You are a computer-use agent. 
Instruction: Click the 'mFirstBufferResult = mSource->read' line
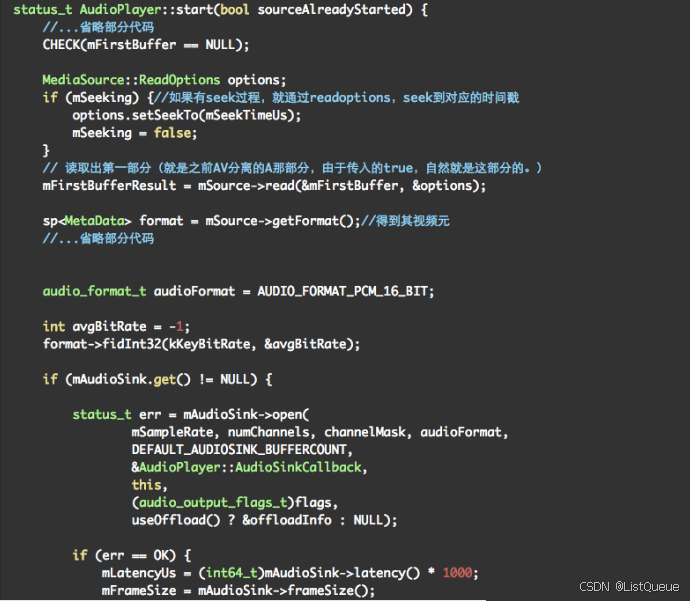[x=264, y=186]
